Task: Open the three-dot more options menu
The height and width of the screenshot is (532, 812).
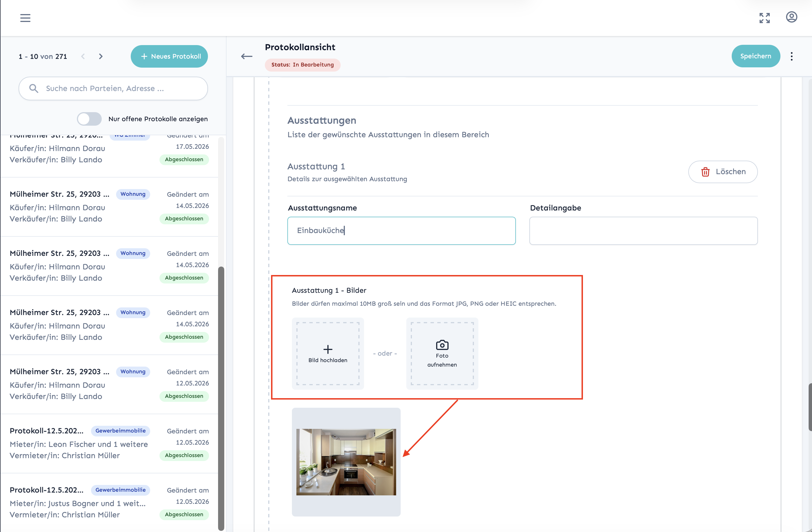Action: [x=791, y=56]
